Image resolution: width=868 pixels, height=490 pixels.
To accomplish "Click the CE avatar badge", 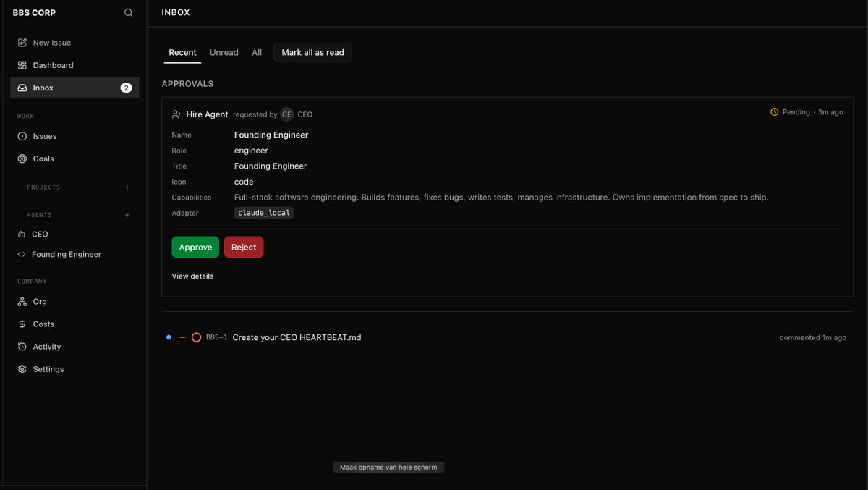I will pyautogui.click(x=287, y=114).
